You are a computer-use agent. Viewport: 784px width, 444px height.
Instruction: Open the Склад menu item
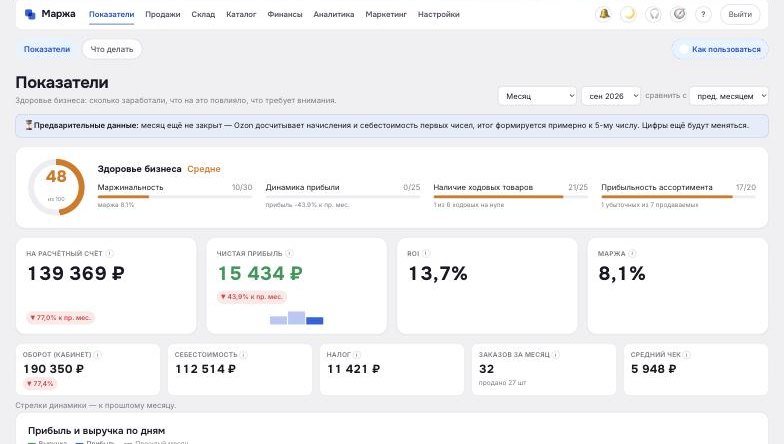pos(203,14)
